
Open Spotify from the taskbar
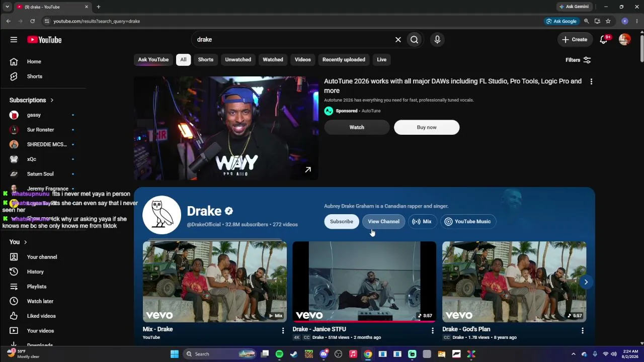click(279, 354)
